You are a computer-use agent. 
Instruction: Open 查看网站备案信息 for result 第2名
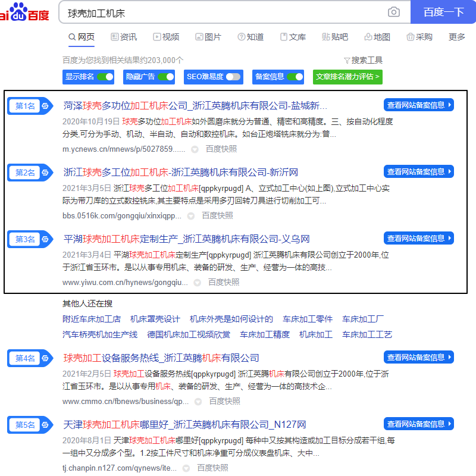(419, 172)
